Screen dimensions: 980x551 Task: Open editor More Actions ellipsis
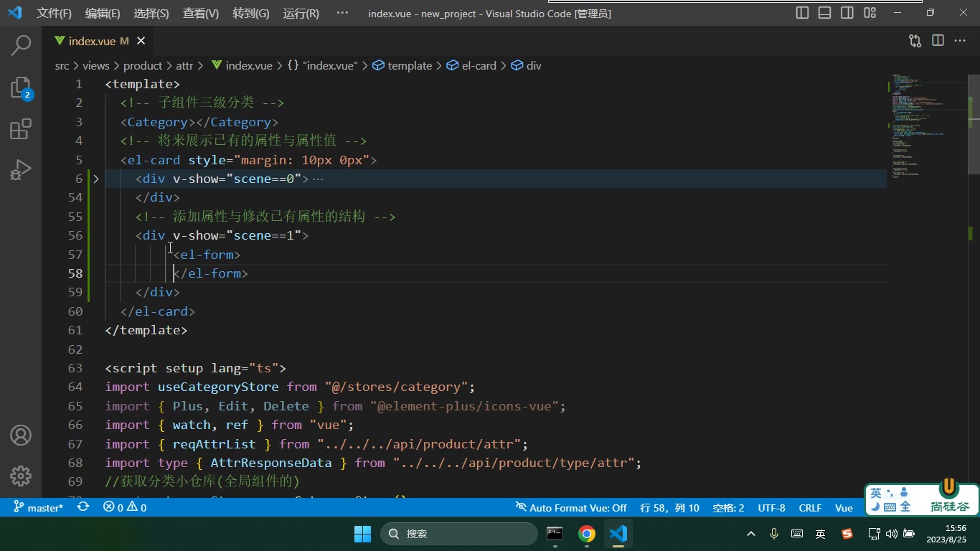tap(960, 41)
